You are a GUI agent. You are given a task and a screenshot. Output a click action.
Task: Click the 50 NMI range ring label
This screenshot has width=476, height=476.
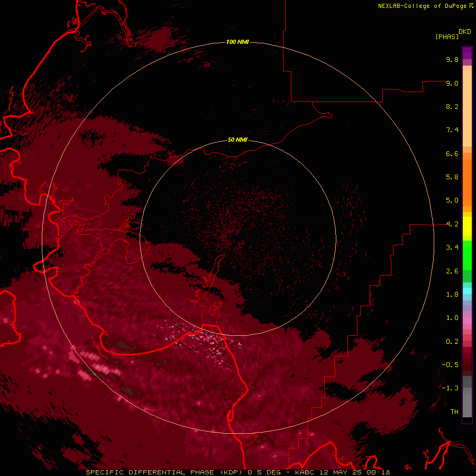pyautogui.click(x=237, y=140)
